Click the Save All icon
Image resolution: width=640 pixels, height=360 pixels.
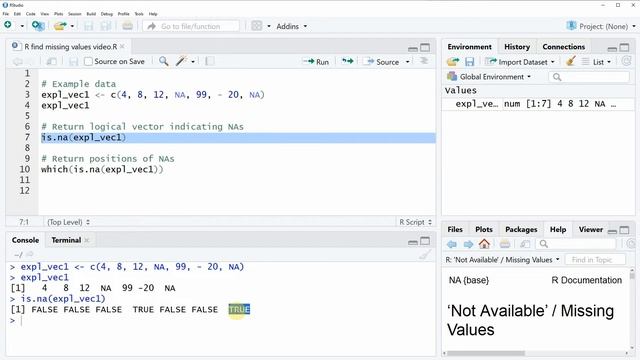coord(106,26)
